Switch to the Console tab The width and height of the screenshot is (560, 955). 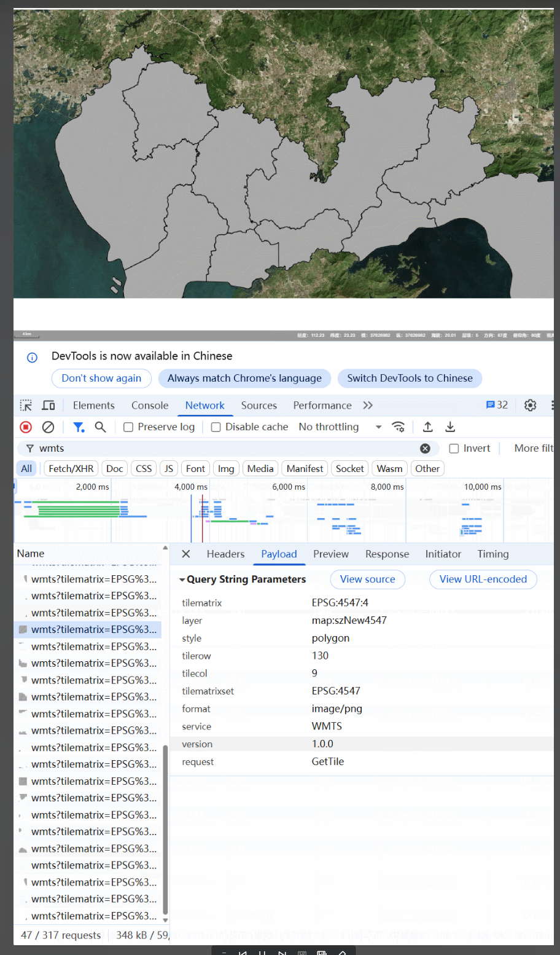pos(149,405)
